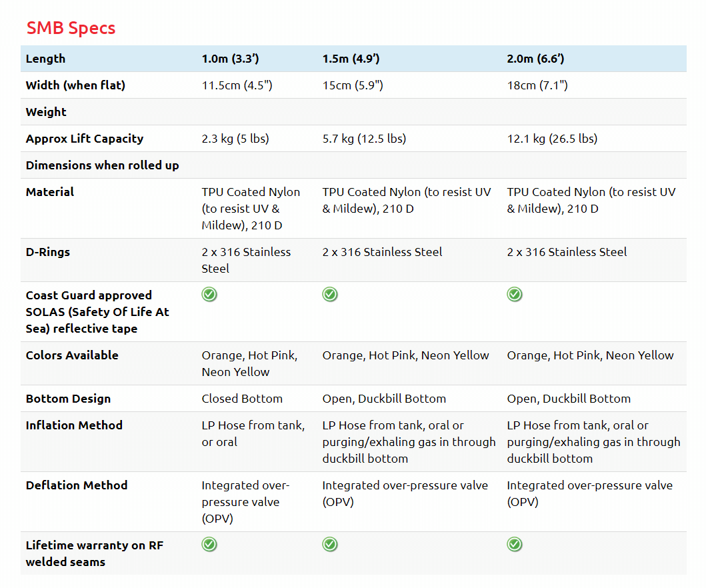Image resolution: width=706 pixels, height=588 pixels.
Task: Select the 1.0m (3.3') column header
Action: point(230,59)
